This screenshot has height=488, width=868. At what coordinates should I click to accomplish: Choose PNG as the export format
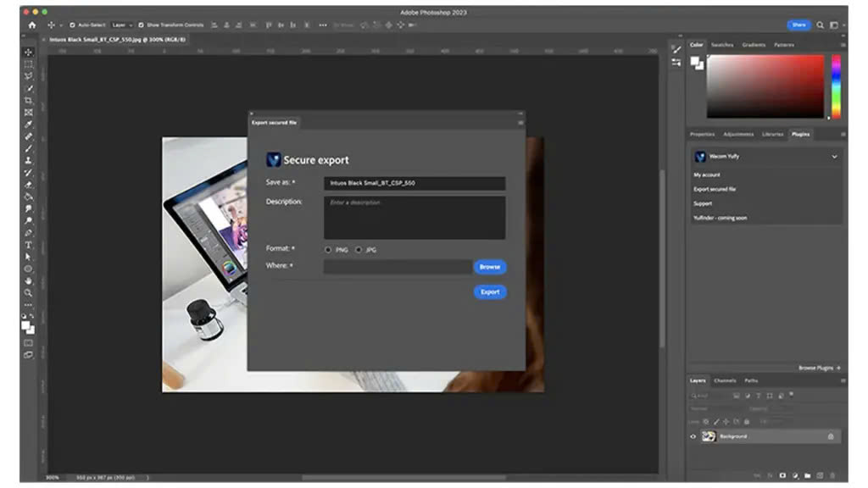(328, 250)
